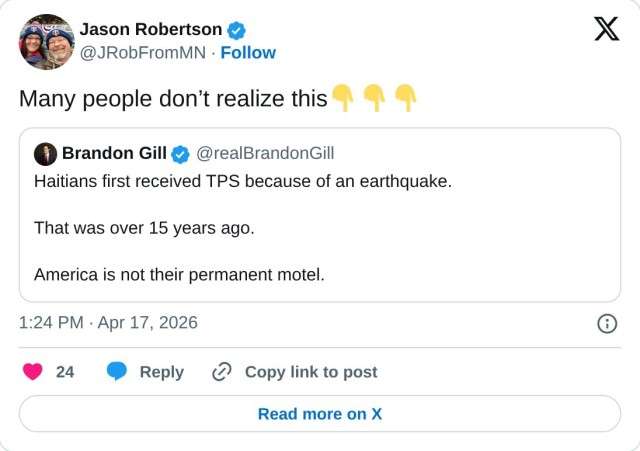Screen dimensions: 640x451
Task: Open the quoted tweet about Haitians TPS
Action: [x=320, y=230]
